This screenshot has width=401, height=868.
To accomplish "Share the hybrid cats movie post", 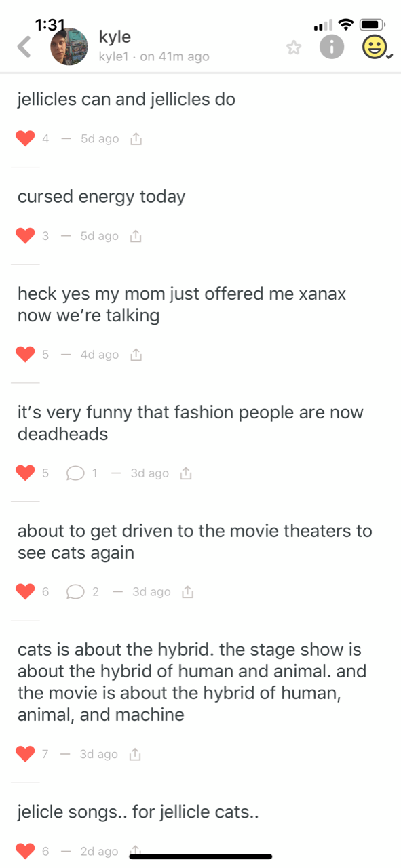I will click(x=135, y=754).
